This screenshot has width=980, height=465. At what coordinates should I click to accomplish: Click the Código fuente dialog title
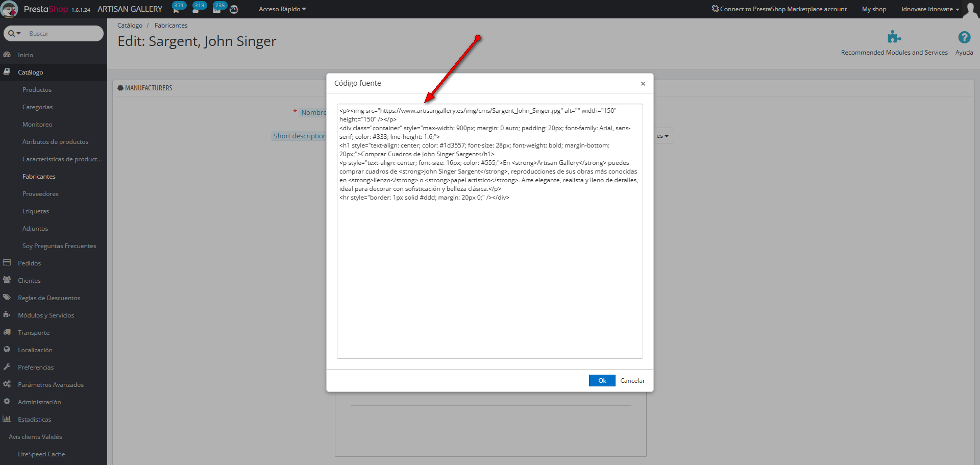coord(357,83)
